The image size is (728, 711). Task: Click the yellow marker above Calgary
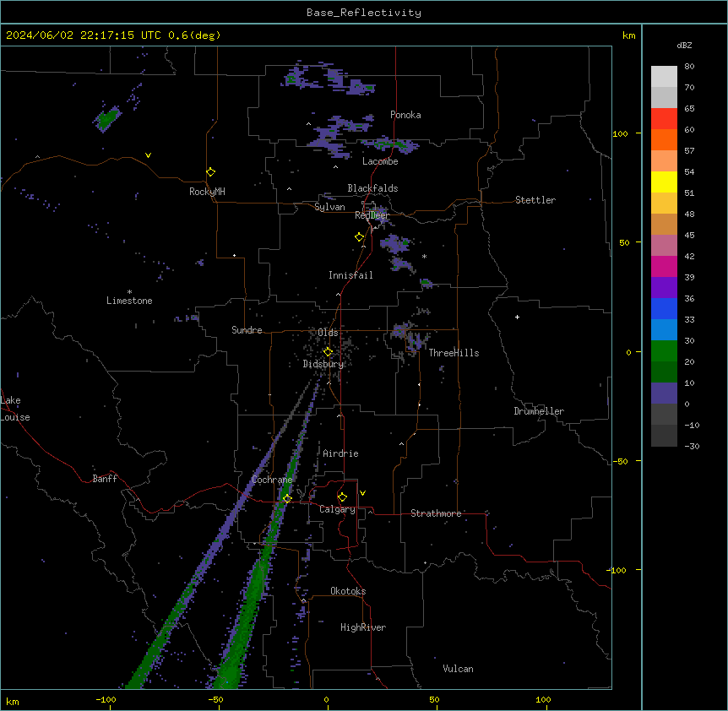[342, 497]
